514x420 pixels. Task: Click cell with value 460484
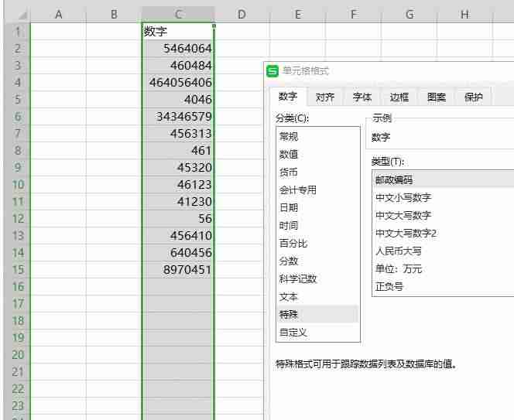click(178, 66)
